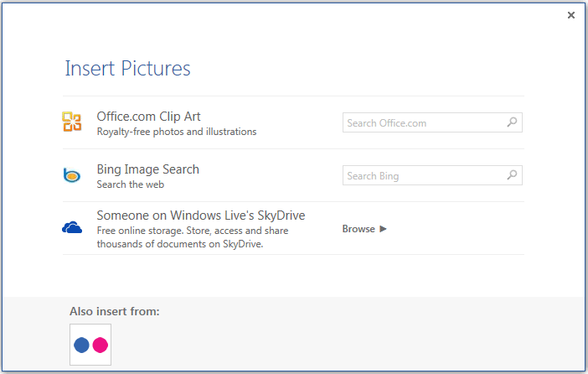The width and height of the screenshot is (588, 374).
Task: Click Free online storage description text
Action: pos(193,237)
